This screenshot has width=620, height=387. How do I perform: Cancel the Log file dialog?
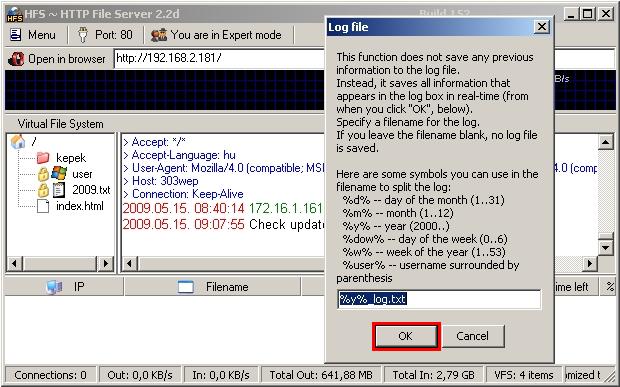pos(473,336)
